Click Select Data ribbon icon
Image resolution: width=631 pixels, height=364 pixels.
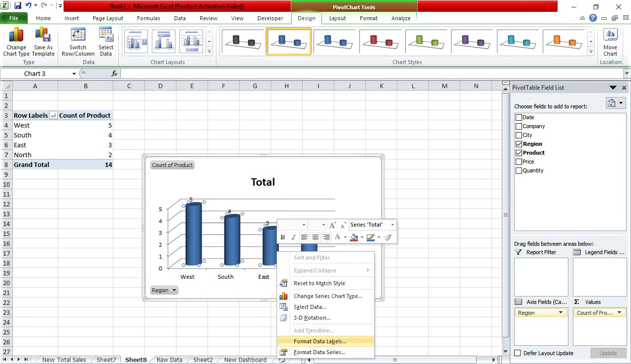tap(105, 35)
